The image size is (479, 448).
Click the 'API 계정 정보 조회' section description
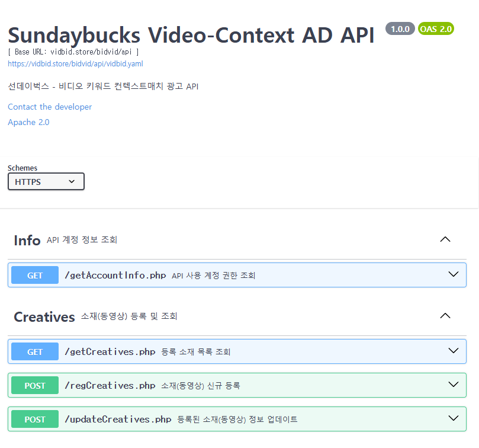coord(82,240)
